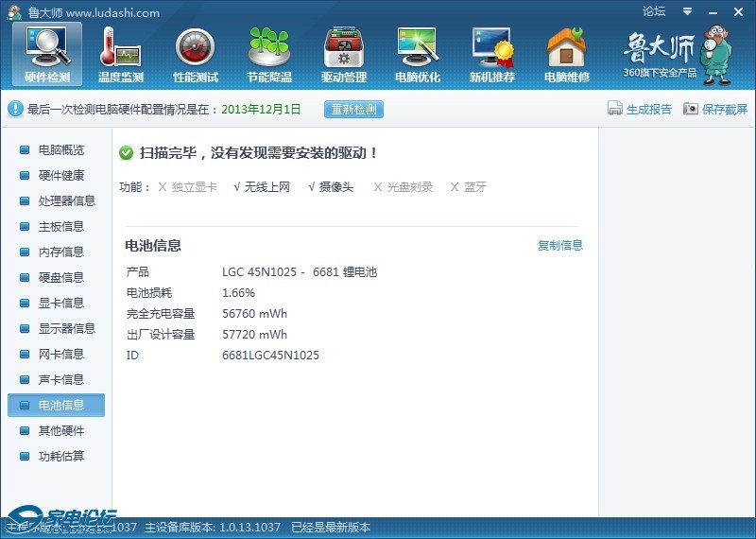Viewport: 756px width, 539px height.
Task: Click 已经是最新版本 in status bar
Action: pyautogui.click(x=331, y=528)
